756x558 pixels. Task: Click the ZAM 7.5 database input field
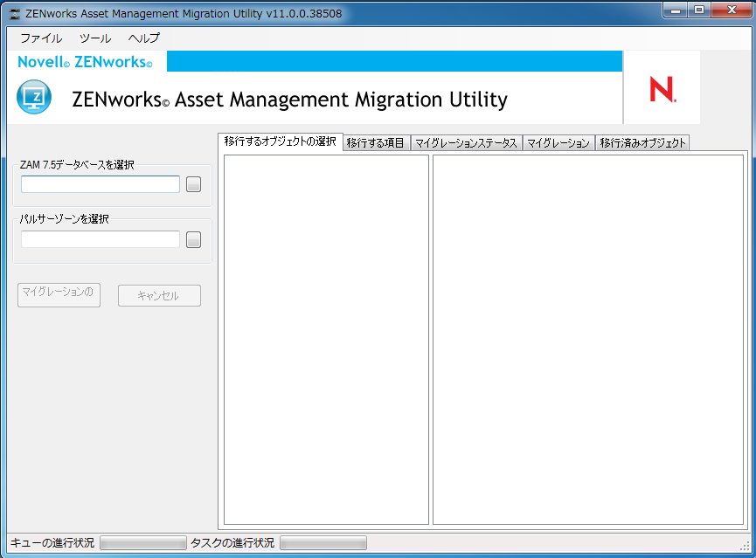click(x=101, y=184)
